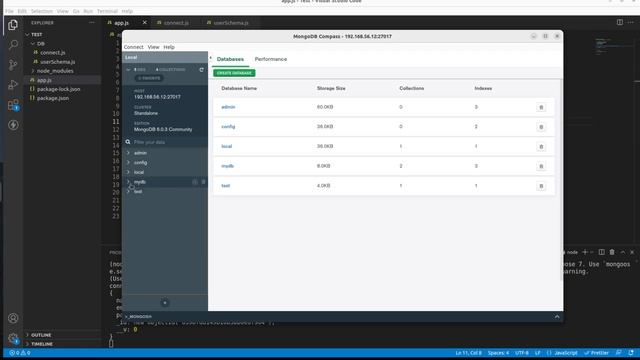
Task: Delete the admin database via trash icon
Action: coord(541,107)
